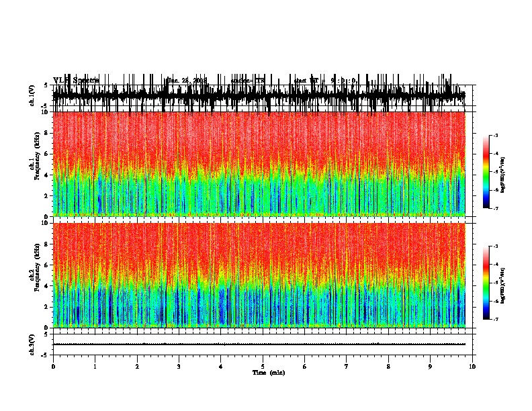Click the 8 kHz tick on ch.1 spectrogram
532x411 pixels.
pyautogui.click(x=46, y=133)
